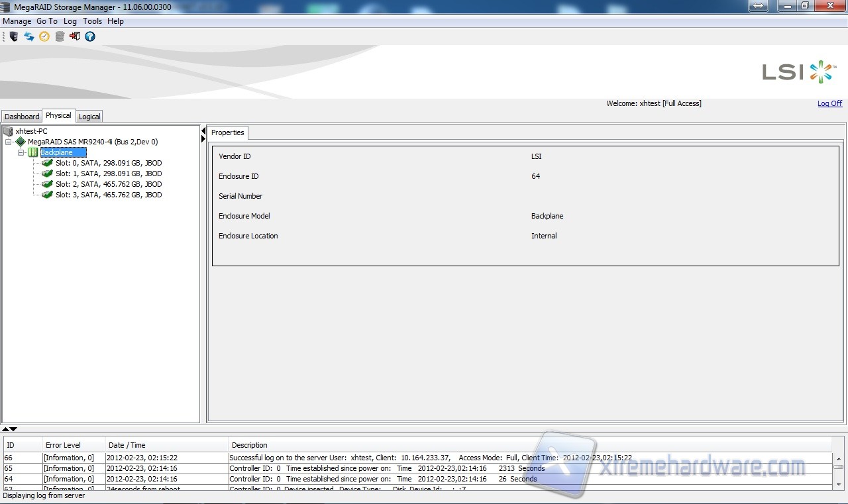848x504 pixels.
Task: Switch to the Logical tab
Action: [89, 117]
